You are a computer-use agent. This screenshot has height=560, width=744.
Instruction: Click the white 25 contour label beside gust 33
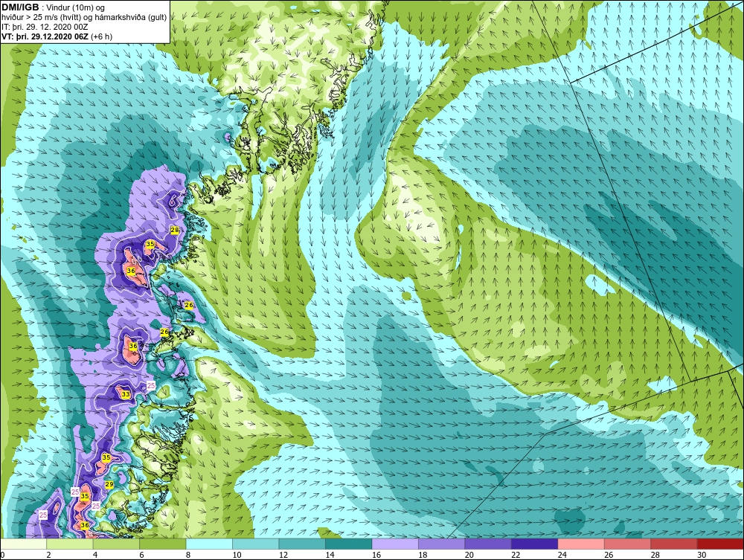(151, 386)
